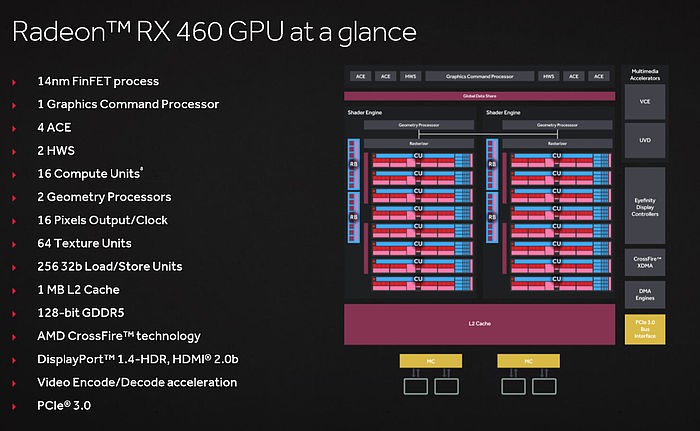Viewport: 700px width, 431px height.
Task: Click the "2 Geometry Processors" bullet text
Action: 104,197
